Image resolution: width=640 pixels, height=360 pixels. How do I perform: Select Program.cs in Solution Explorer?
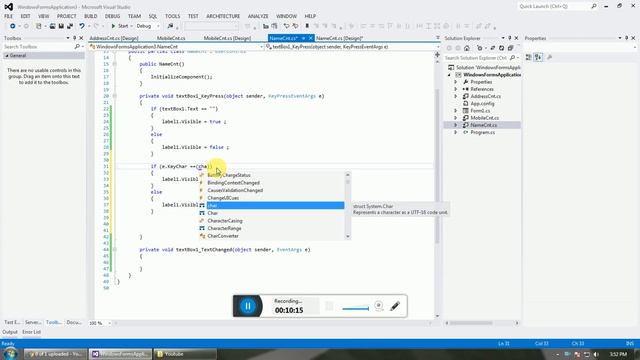click(x=482, y=132)
